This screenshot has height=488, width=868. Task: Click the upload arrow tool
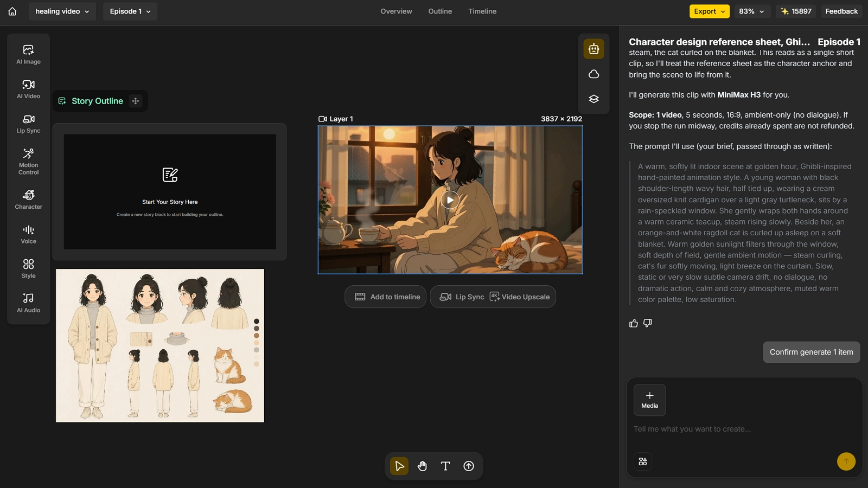tap(469, 466)
